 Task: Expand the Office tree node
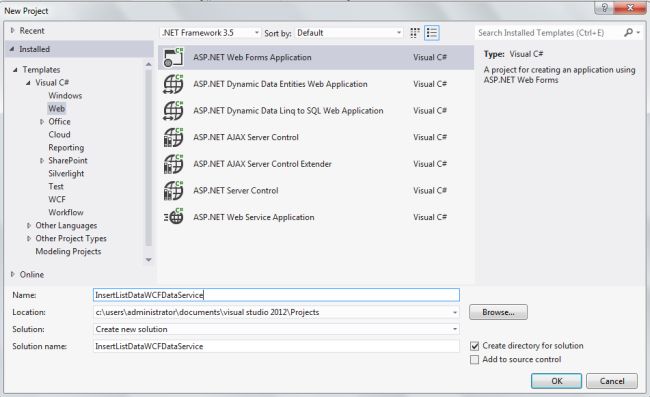[41, 122]
